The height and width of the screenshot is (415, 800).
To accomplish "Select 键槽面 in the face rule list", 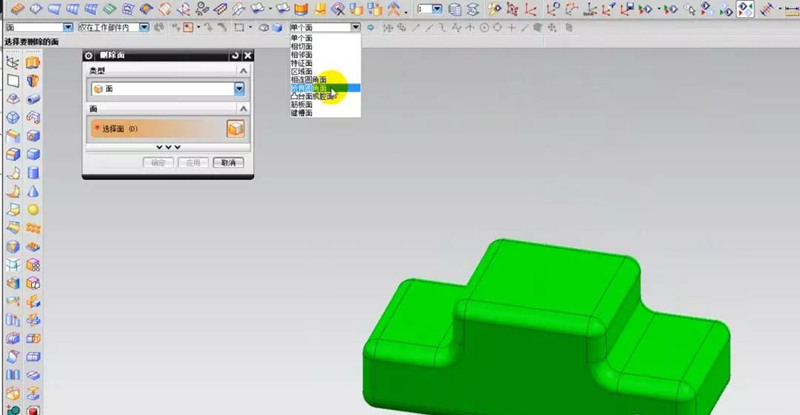I will click(301, 114).
